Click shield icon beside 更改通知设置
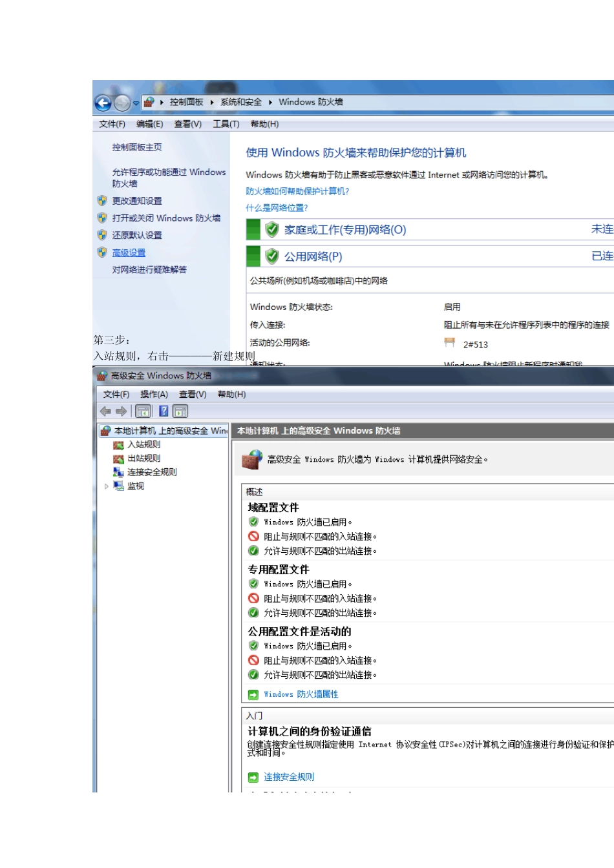This screenshot has width=614, height=868. (x=102, y=201)
